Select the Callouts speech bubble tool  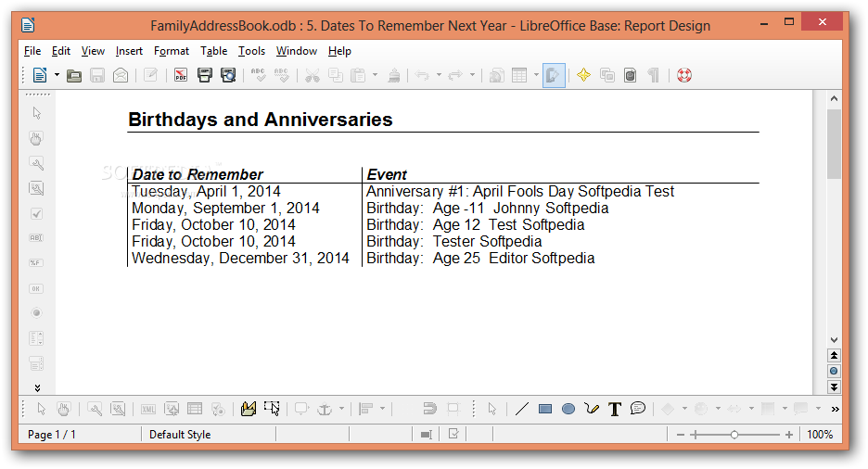tap(638, 409)
